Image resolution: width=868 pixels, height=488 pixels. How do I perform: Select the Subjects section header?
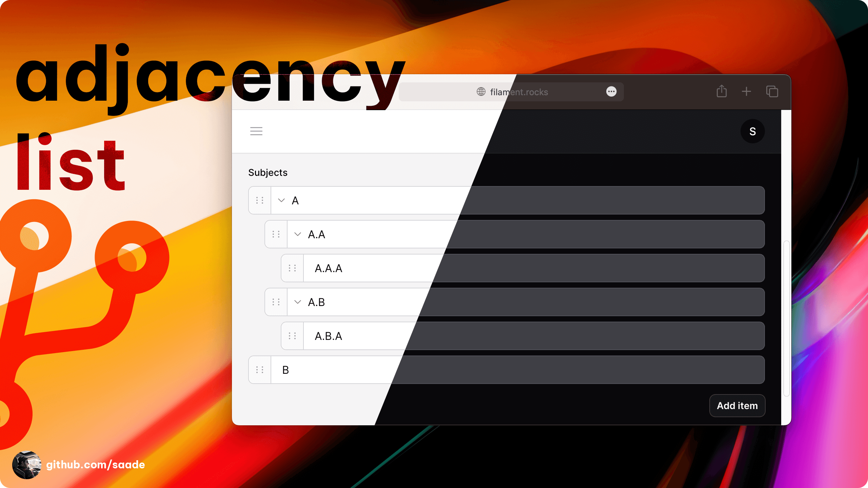click(268, 172)
